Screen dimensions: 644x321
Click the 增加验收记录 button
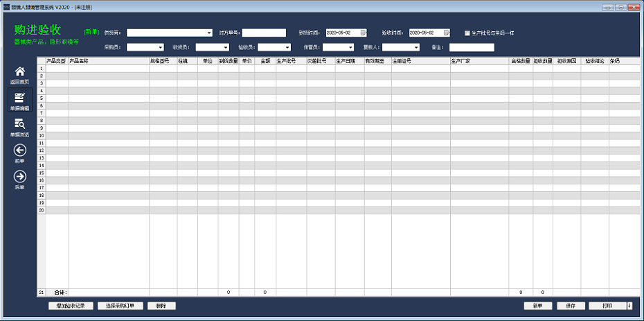pyautogui.click(x=71, y=306)
